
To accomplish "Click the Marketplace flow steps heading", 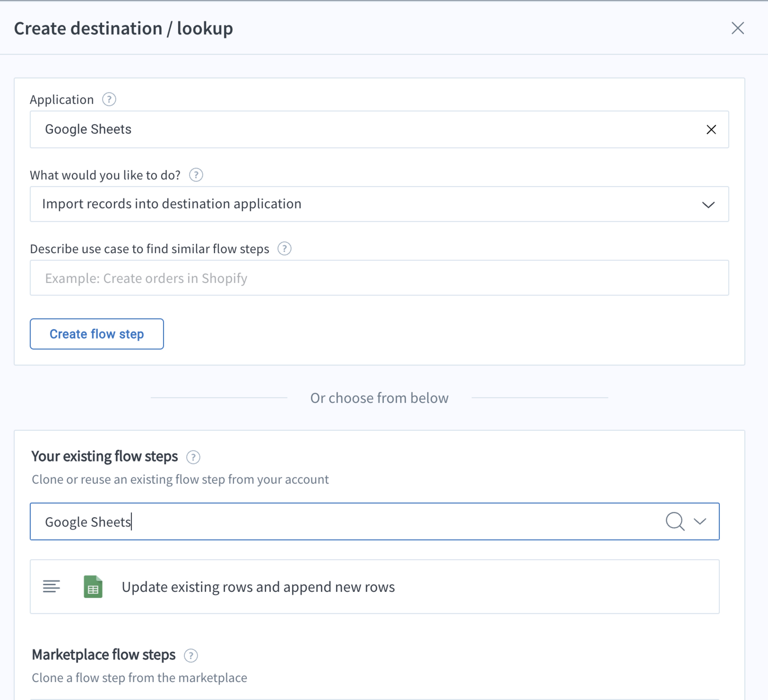I will click(104, 655).
